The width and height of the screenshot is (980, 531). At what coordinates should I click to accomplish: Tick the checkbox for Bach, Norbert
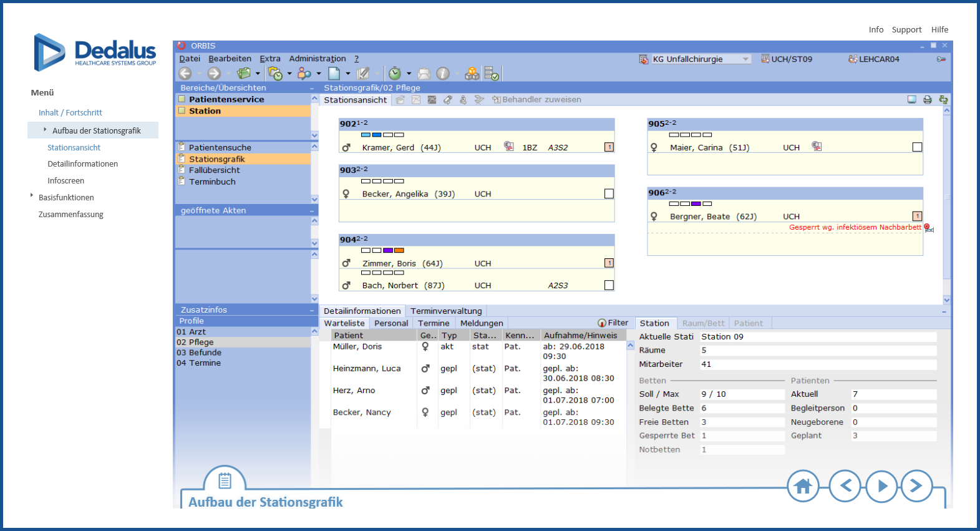click(609, 285)
